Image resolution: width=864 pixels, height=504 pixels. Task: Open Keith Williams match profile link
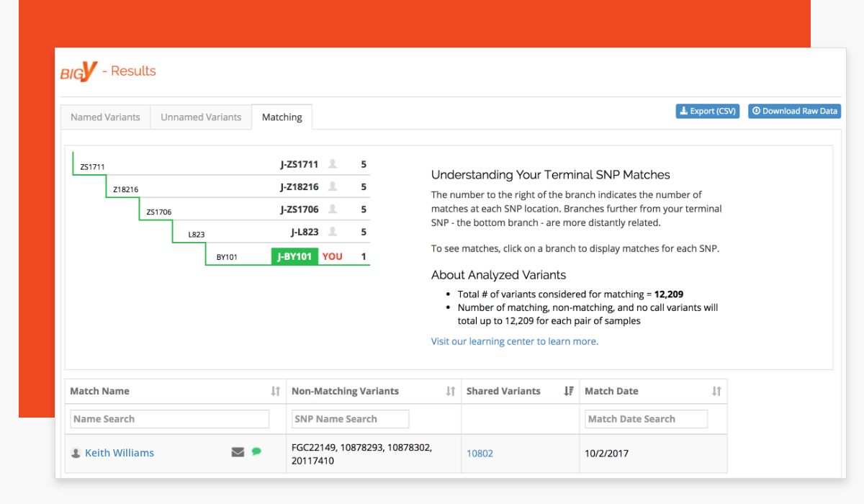point(120,453)
